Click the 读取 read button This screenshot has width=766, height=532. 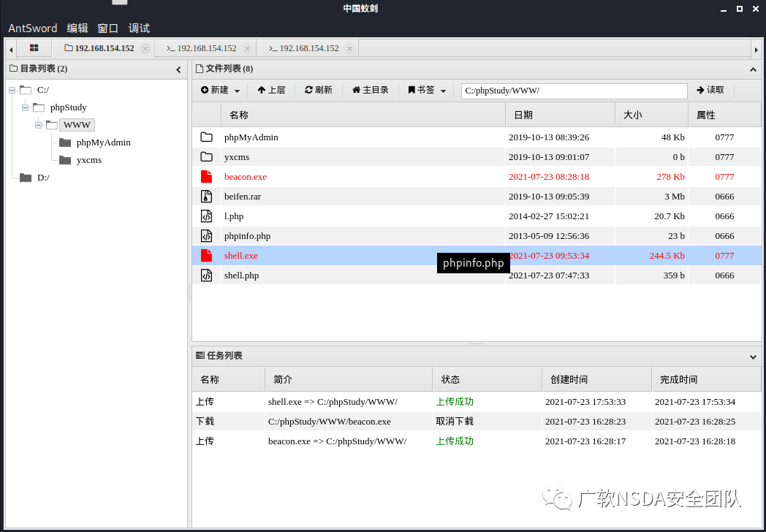(710, 91)
